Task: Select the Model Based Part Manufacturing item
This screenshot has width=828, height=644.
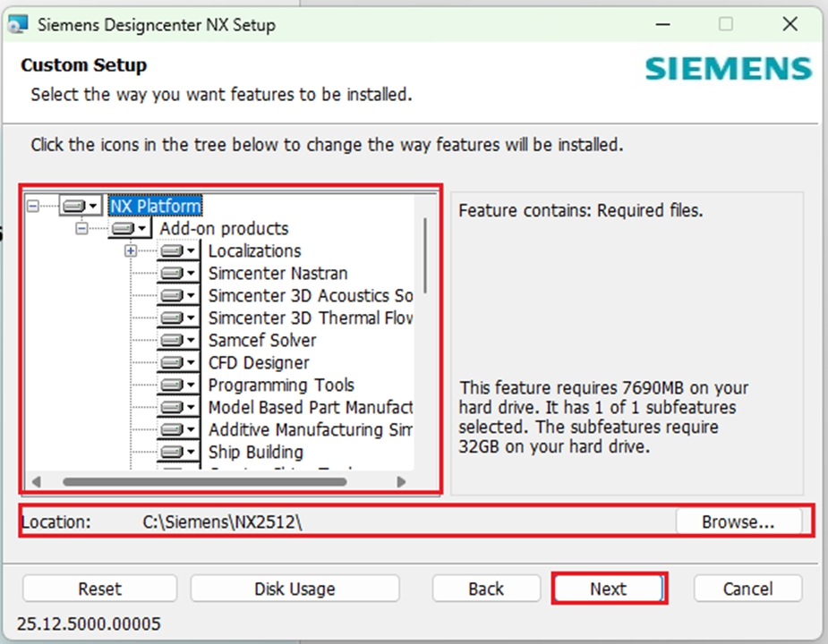Action: pyautogui.click(x=310, y=408)
